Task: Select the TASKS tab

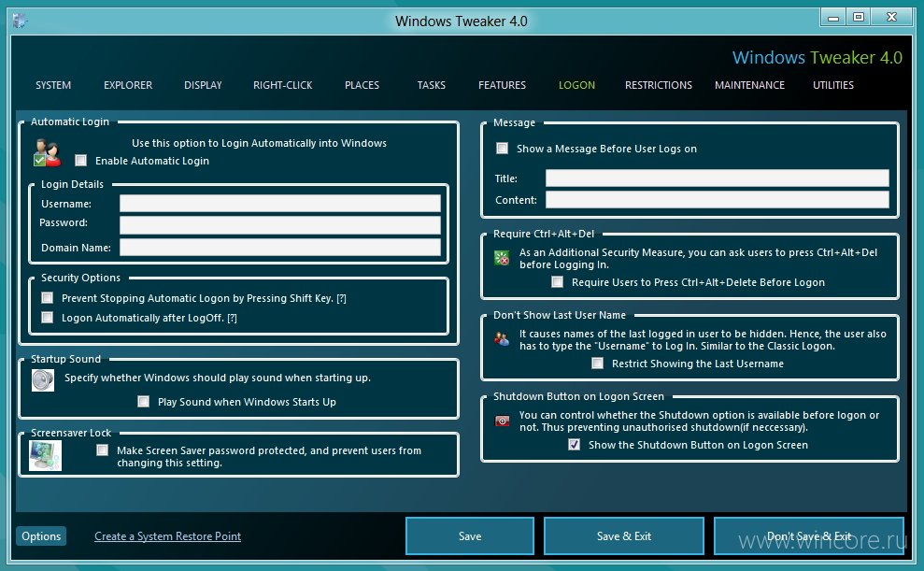Action: [432, 85]
